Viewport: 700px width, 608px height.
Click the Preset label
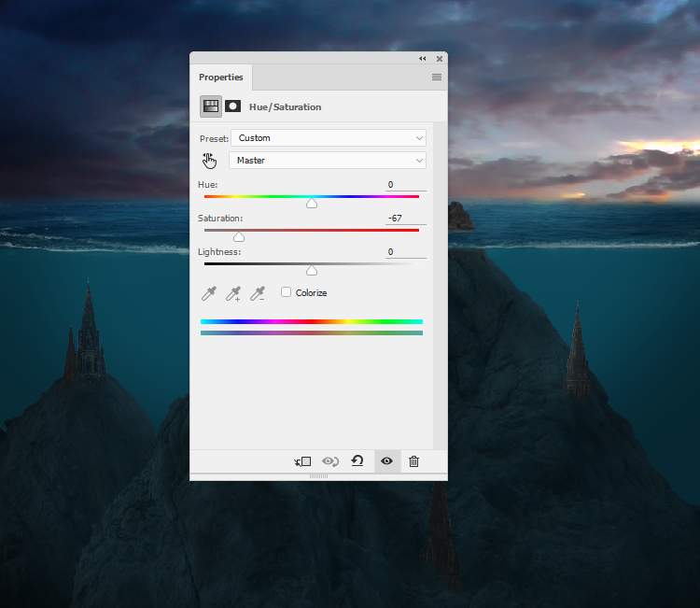tap(214, 139)
